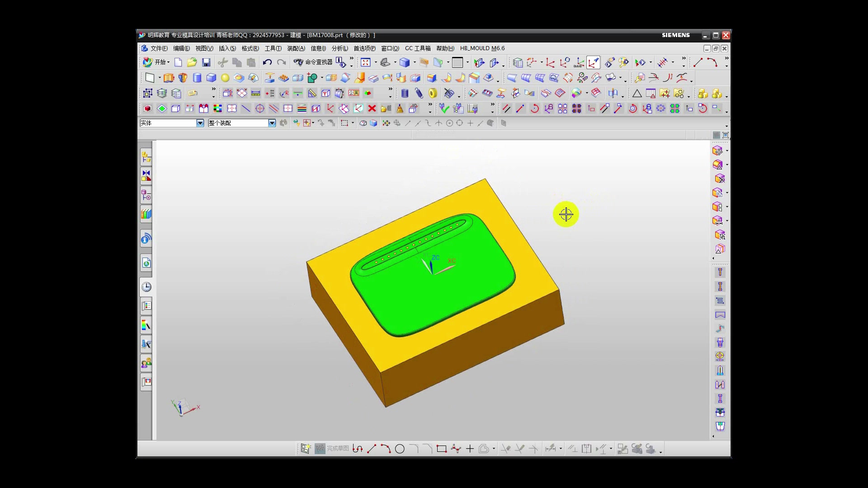Open the 整个装配 selection scope dropdown

pyautogui.click(x=272, y=123)
